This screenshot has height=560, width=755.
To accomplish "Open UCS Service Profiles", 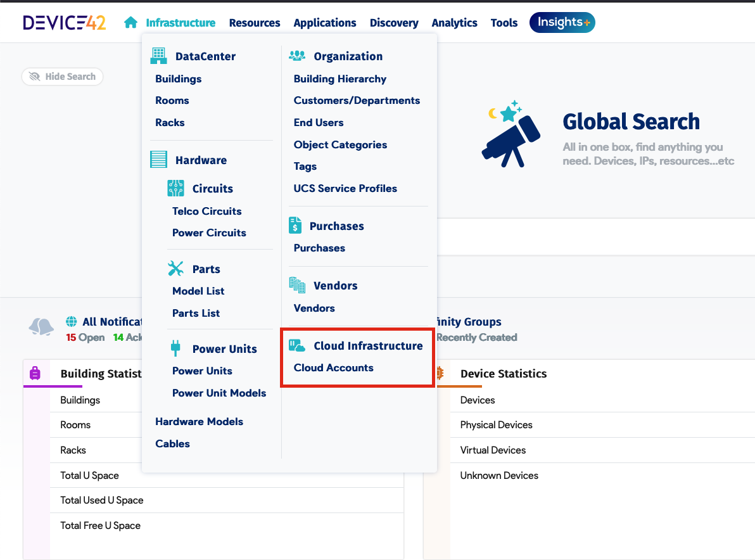I will click(x=345, y=189).
